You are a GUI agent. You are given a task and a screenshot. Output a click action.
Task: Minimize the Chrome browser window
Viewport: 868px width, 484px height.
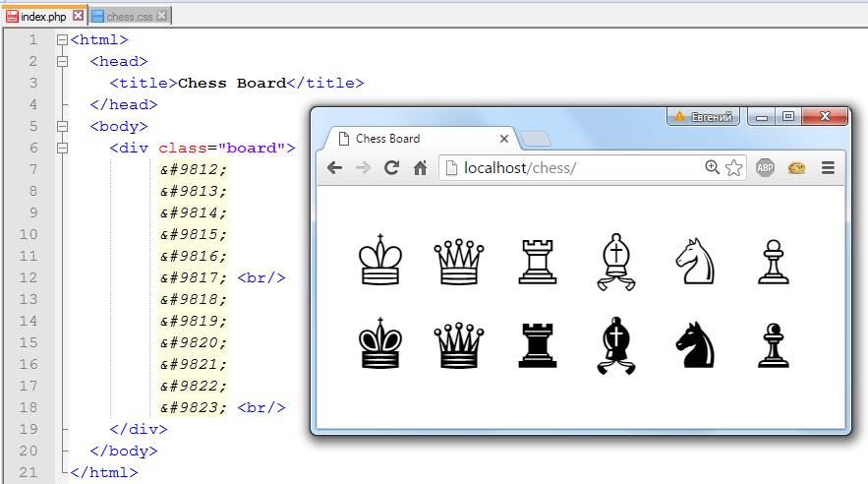tap(762, 117)
